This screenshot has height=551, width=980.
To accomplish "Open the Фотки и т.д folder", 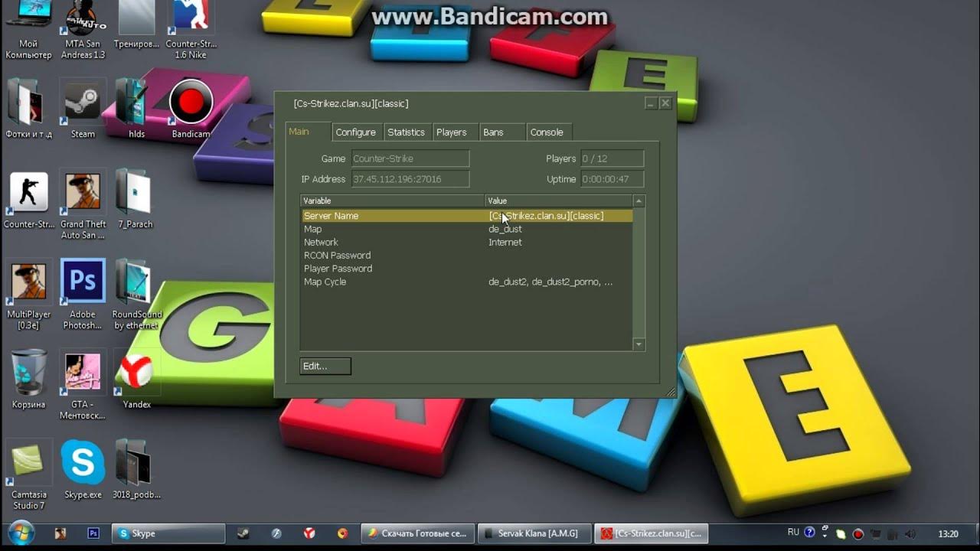I will pyautogui.click(x=28, y=109).
